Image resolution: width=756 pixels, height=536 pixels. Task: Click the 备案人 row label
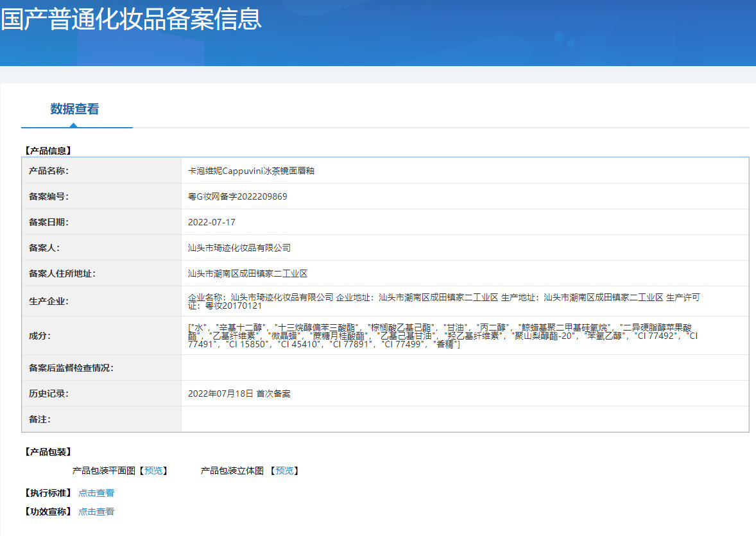44,248
